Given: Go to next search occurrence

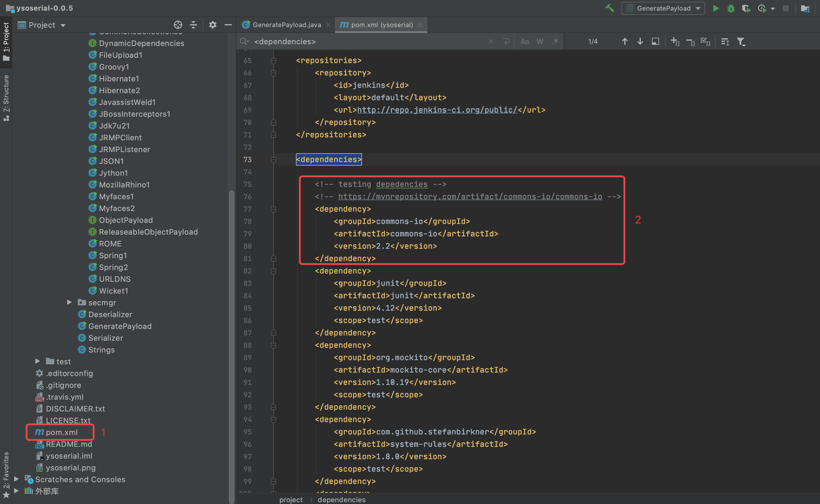Looking at the screenshot, I should 640,41.
